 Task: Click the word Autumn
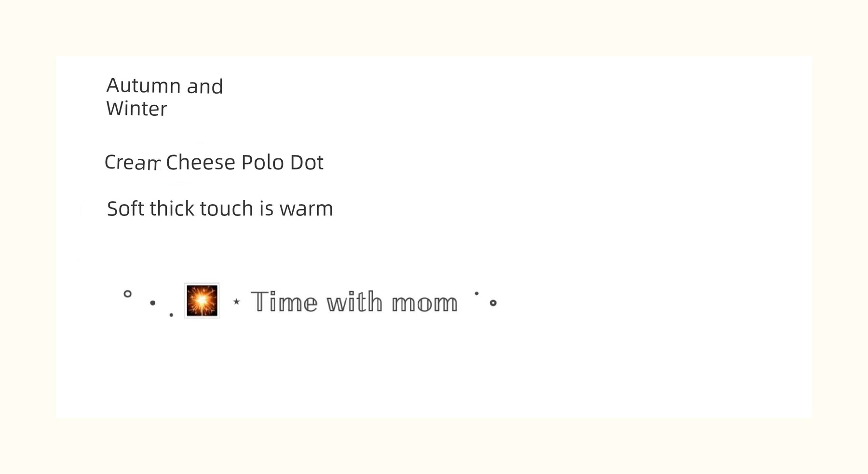143,86
